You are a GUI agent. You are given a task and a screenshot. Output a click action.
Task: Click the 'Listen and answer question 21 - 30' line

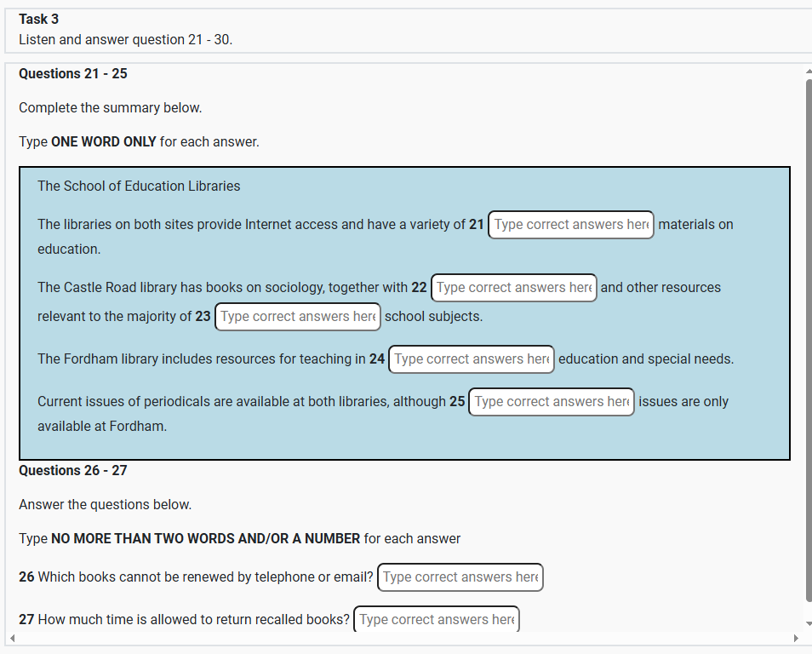[x=125, y=40]
